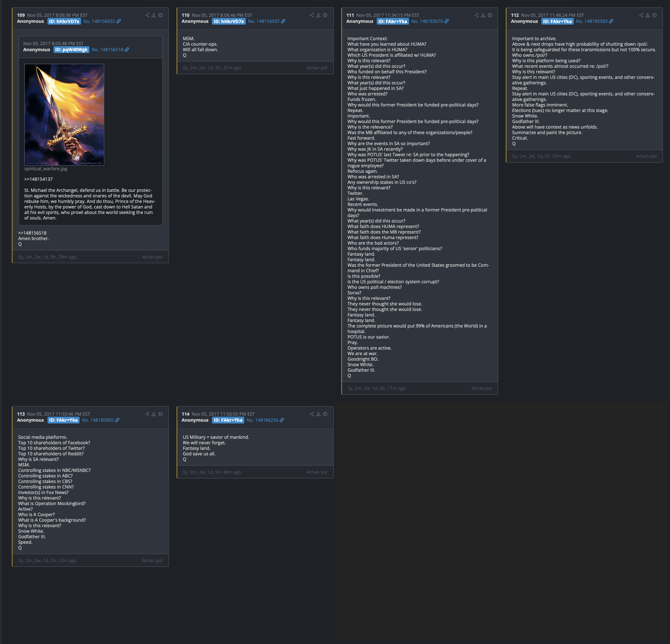Viewport: 670px width, 644px height.
Task: Click the ID: hHkrVD7x badge on post 110
Action: 229,21
